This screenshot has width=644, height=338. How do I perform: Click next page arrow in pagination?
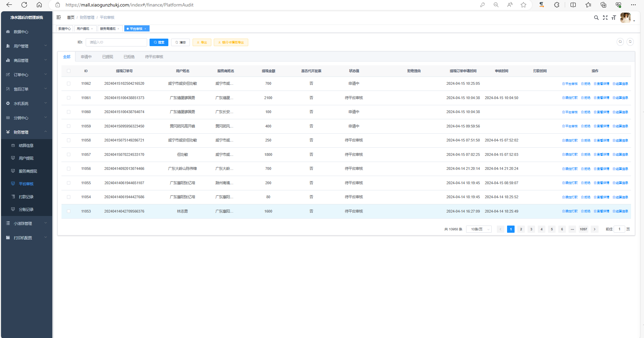(594, 229)
